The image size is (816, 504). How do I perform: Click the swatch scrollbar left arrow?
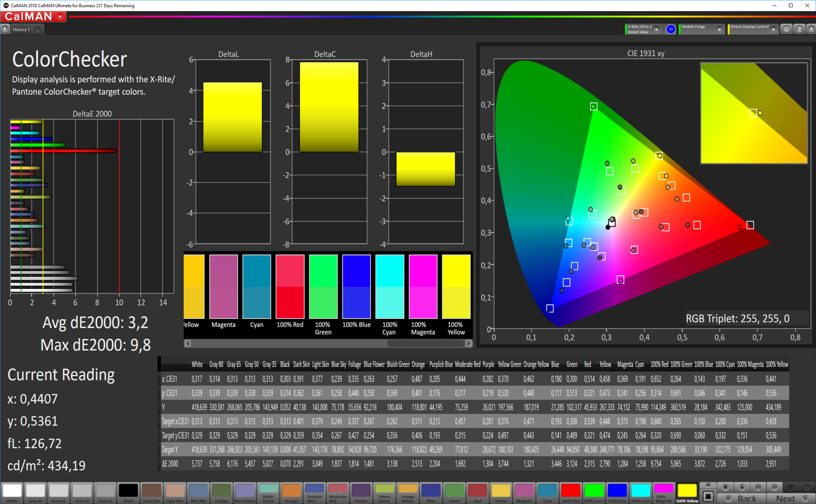(188, 343)
